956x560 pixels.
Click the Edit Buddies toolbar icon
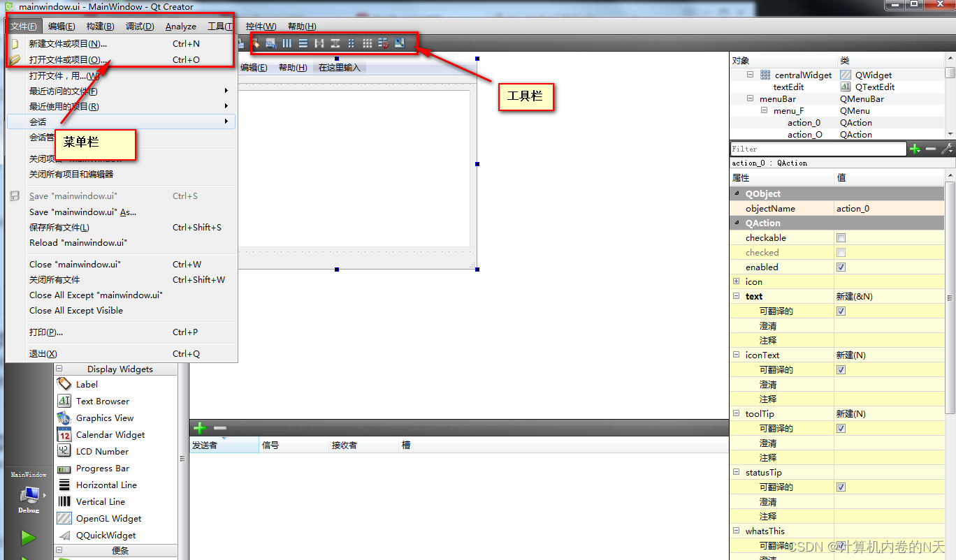[255, 43]
